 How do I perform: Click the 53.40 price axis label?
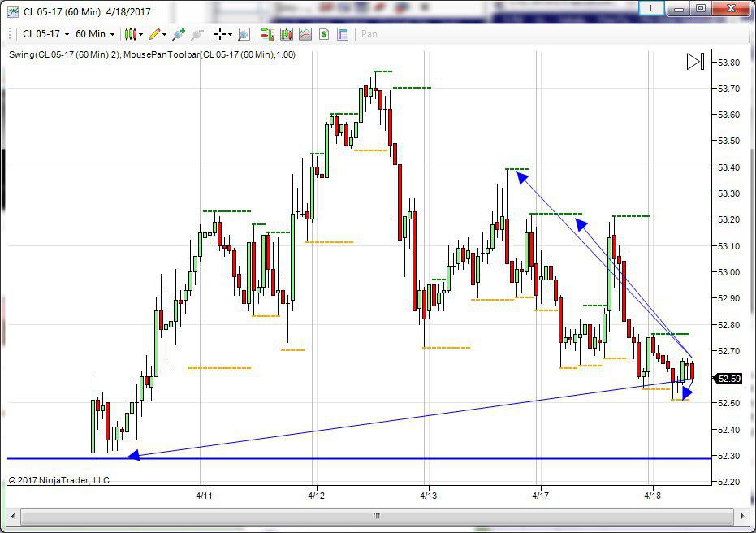(728, 167)
